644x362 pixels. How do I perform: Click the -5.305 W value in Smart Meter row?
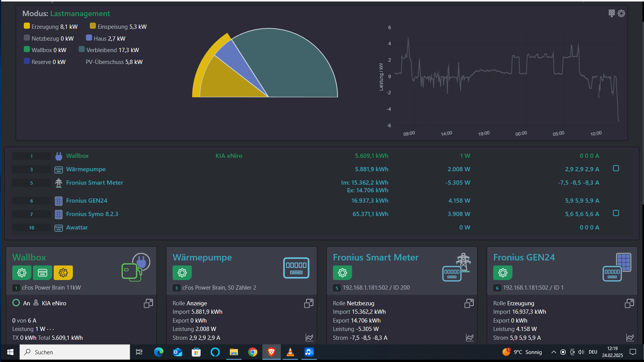click(458, 183)
